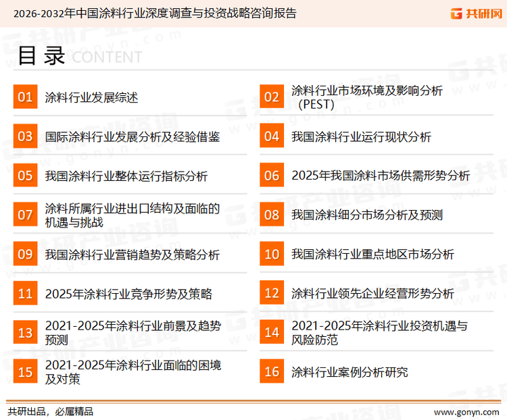Click the orange 14 number box
507x420 pixels.
pyautogui.click(x=272, y=332)
